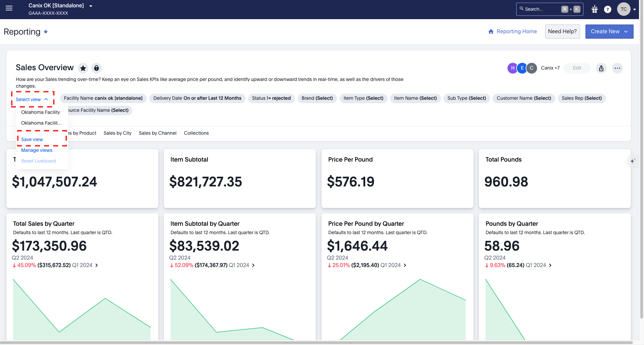Click the AI sparkle icon near Total Pounds
This screenshot has width=644, height=345.
[633, 161]
